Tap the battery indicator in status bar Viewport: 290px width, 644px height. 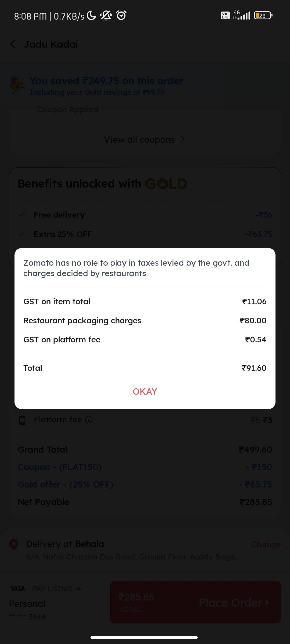[263, 16]
